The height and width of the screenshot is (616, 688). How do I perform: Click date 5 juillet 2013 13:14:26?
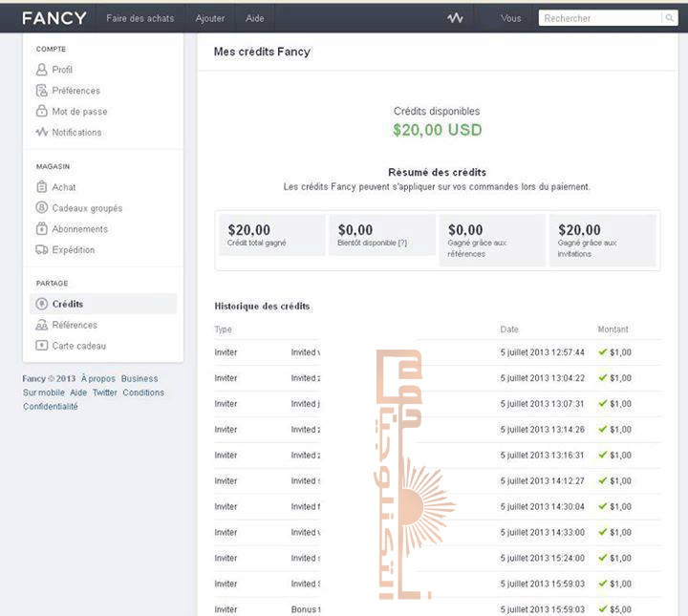tap(543, 430)
